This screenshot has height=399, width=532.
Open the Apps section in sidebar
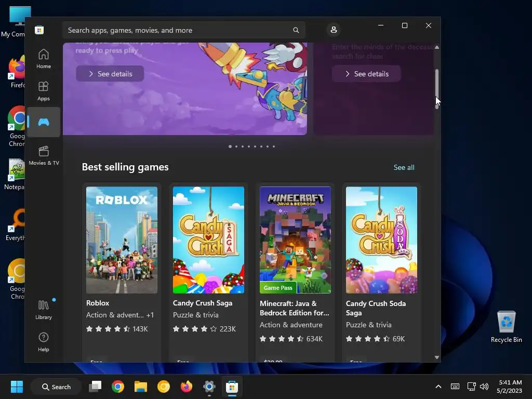click(44, 91)
